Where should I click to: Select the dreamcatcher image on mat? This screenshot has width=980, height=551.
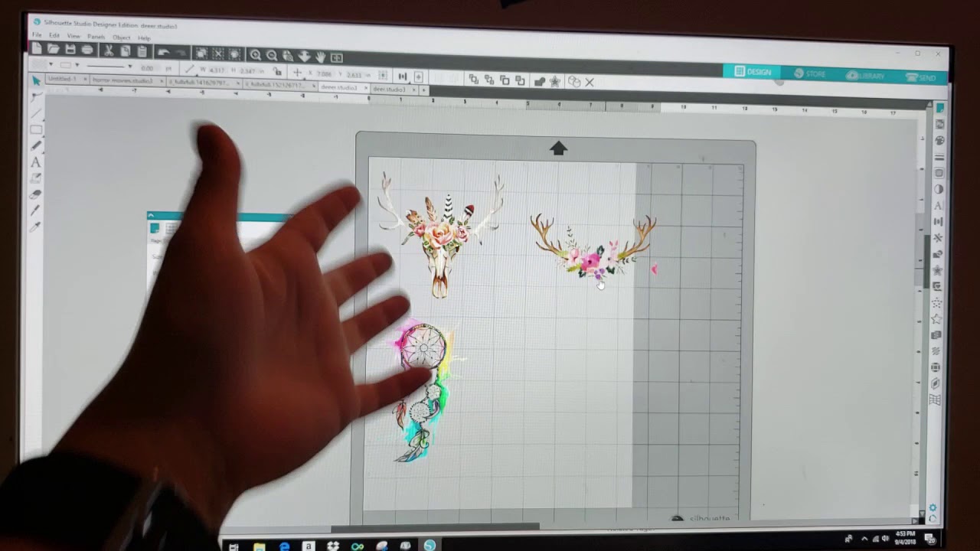tap(423, 392)
